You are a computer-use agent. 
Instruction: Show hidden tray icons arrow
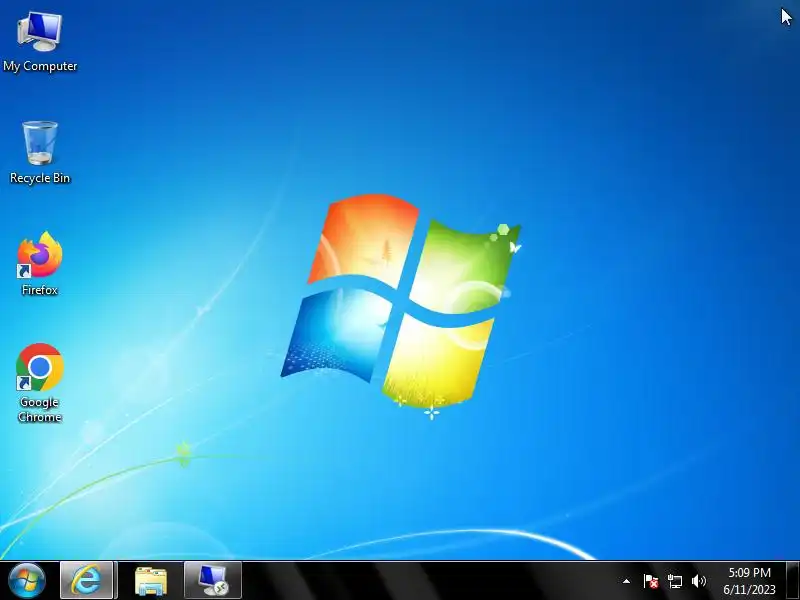(626, 581)
